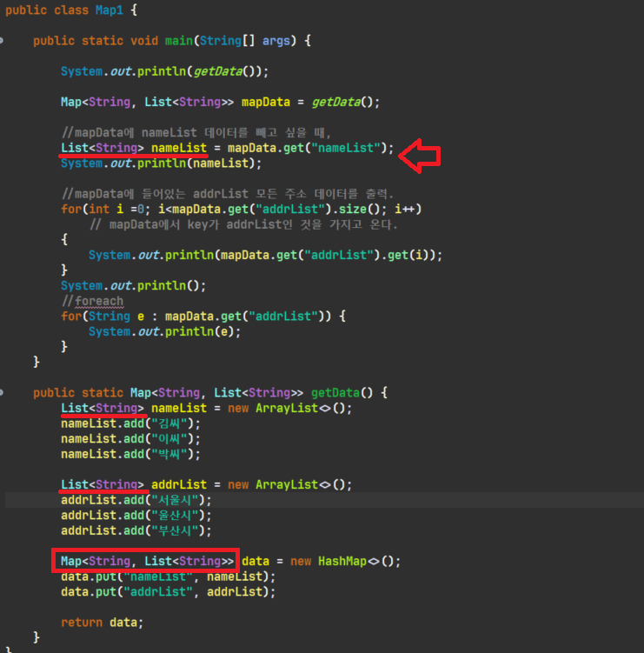
Task: Click "String e" in the foreach loop
Action: [116, 317]
